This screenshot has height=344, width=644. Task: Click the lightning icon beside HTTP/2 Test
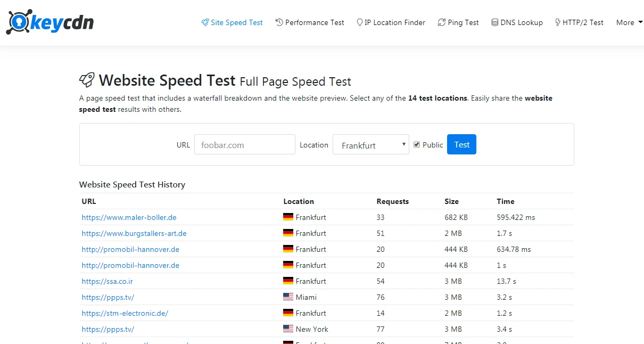[558, 22]
